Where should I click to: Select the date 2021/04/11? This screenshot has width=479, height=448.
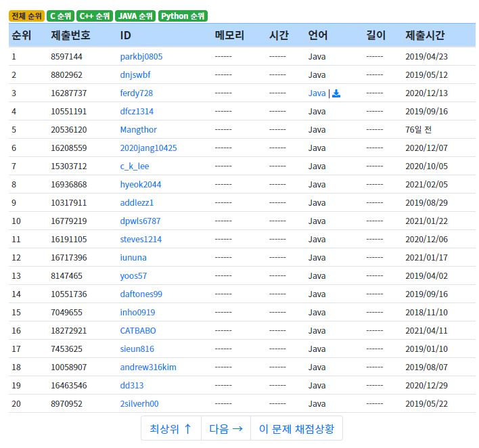[426, 331]
